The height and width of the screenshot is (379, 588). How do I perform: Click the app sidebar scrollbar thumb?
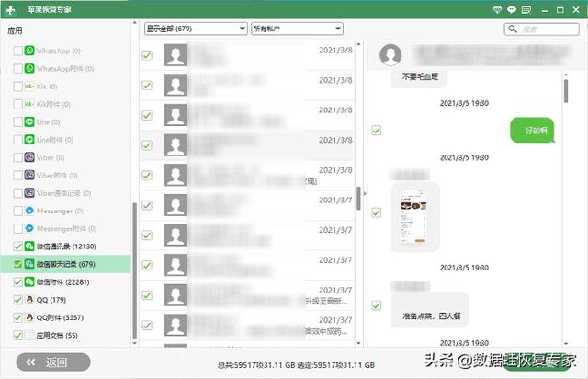pos(135,270)
